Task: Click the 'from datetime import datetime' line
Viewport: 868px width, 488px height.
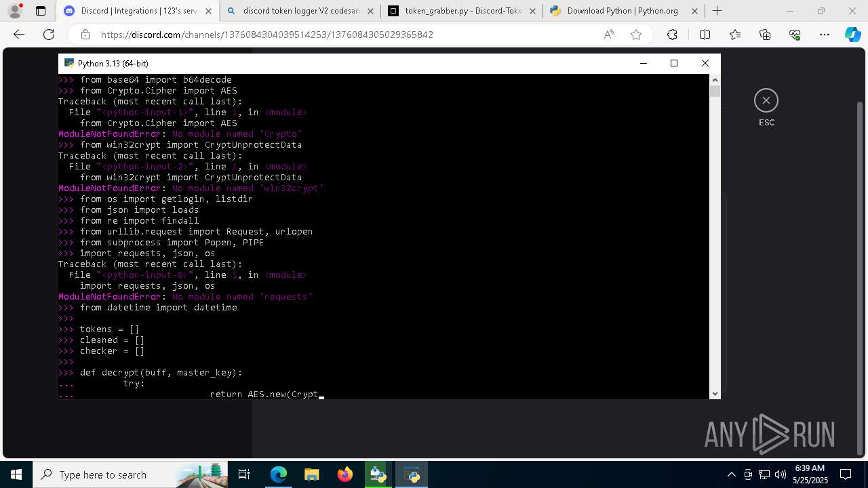Action: pyautogui.click(x=158, y=308)
